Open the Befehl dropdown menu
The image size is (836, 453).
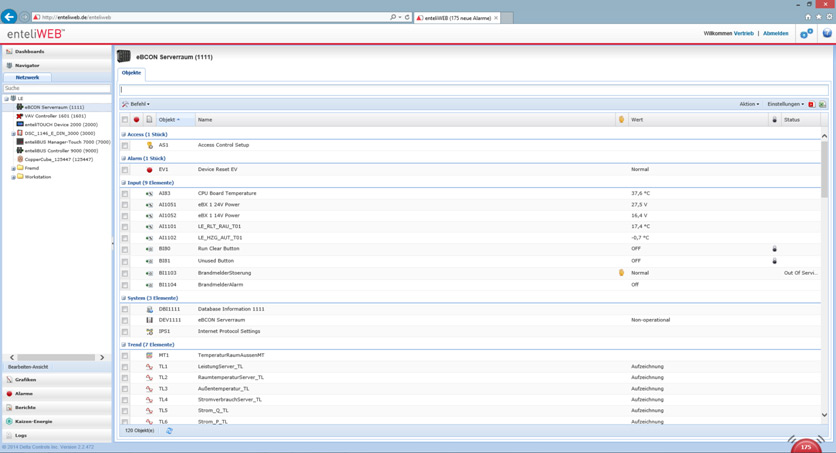(x=136, y=104)
